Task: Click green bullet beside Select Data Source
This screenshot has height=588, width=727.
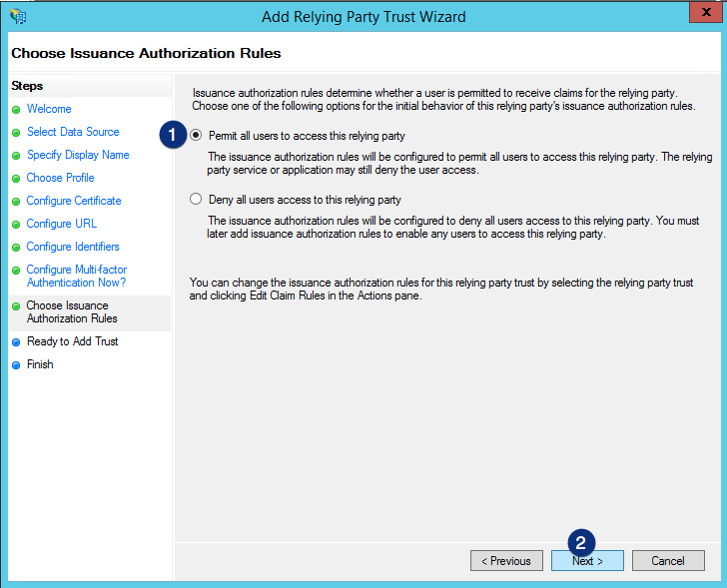Action: 16,133
